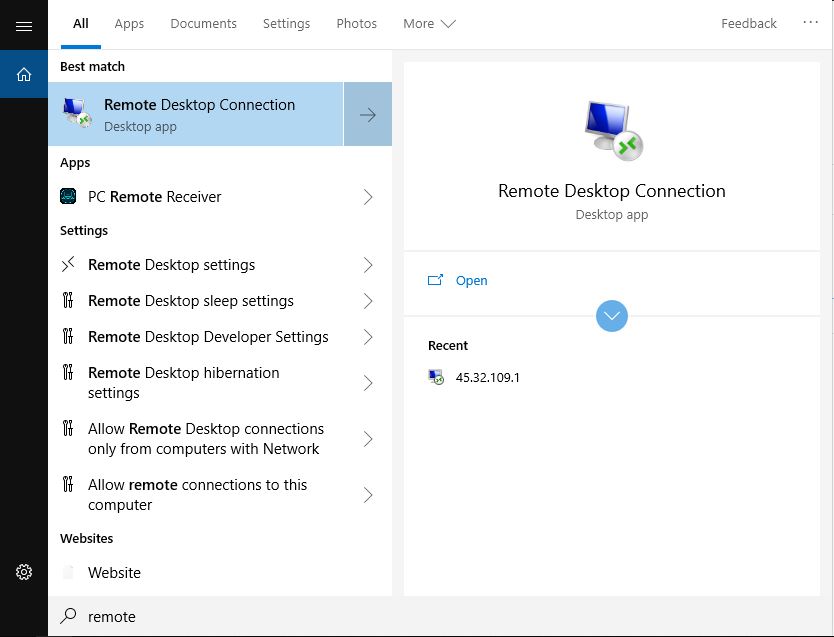
Task: Click the large Remote Desktop Connection preview icon
Action: (x=613, y=131)
